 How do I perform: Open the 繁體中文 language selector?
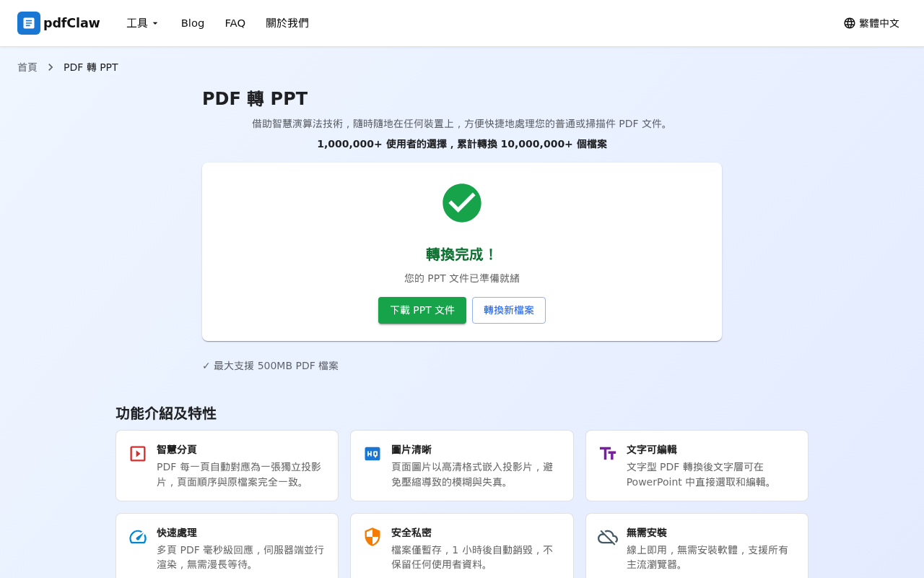pyautogui.click(x=871, y=22)
